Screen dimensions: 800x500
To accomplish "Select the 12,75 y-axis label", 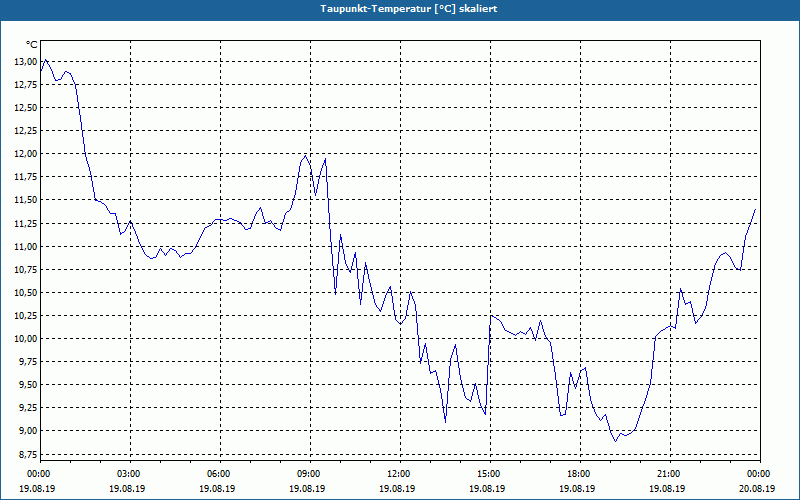I will click(x=27, y=85).
